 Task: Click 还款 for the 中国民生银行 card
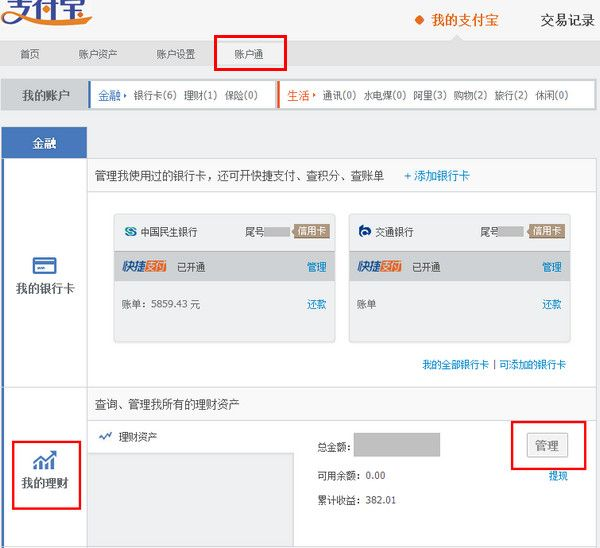[x=316, y=304]
